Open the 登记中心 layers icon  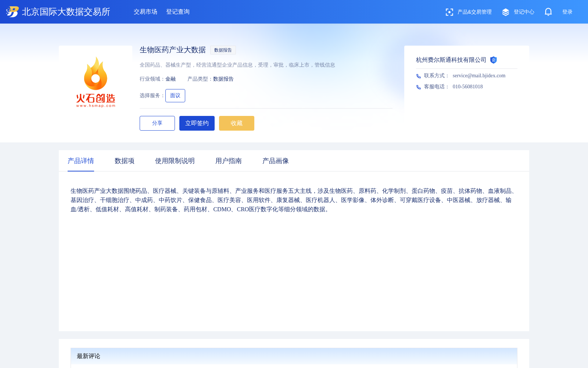pyautogui.click(x=506, y=12)
